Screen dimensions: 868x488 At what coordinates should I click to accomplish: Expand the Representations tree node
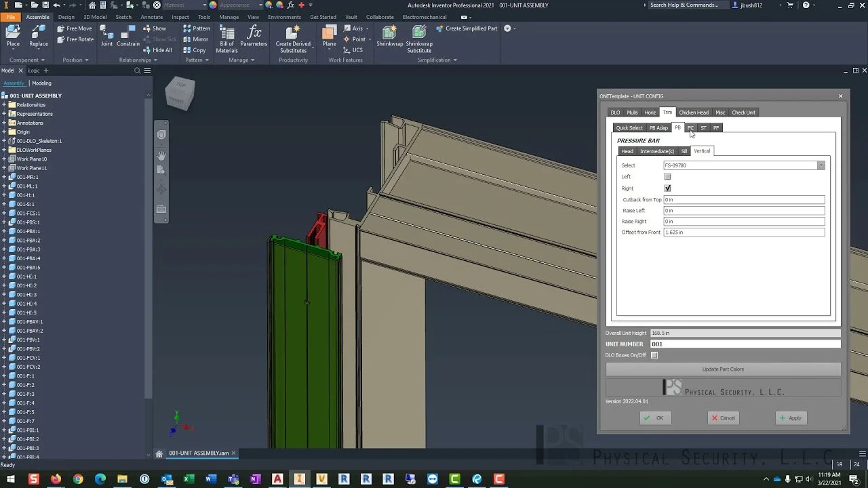point(4,114)
